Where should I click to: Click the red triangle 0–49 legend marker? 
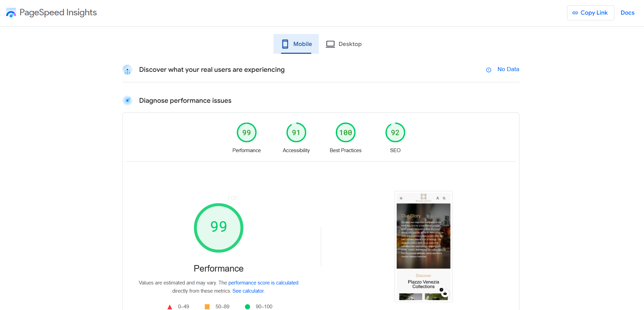click(170, 307)
